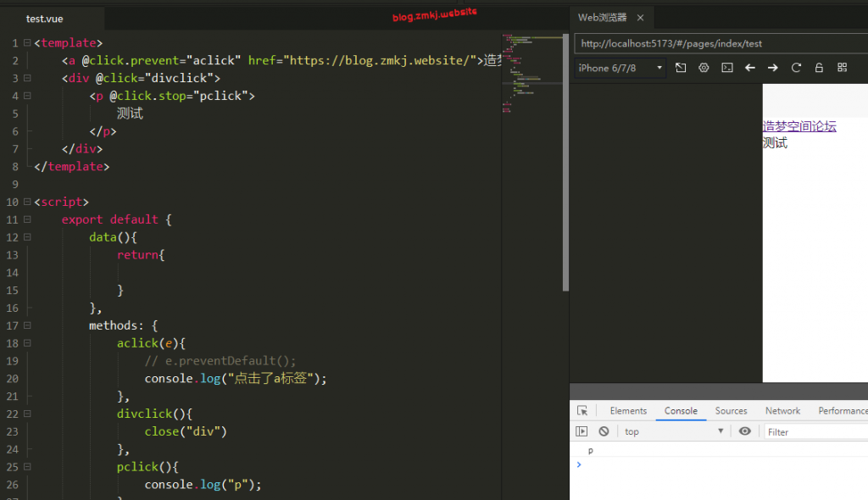Toggle the padlock icon in browser toolbar
The image size is (868, 500).
[x=819, y=68]
